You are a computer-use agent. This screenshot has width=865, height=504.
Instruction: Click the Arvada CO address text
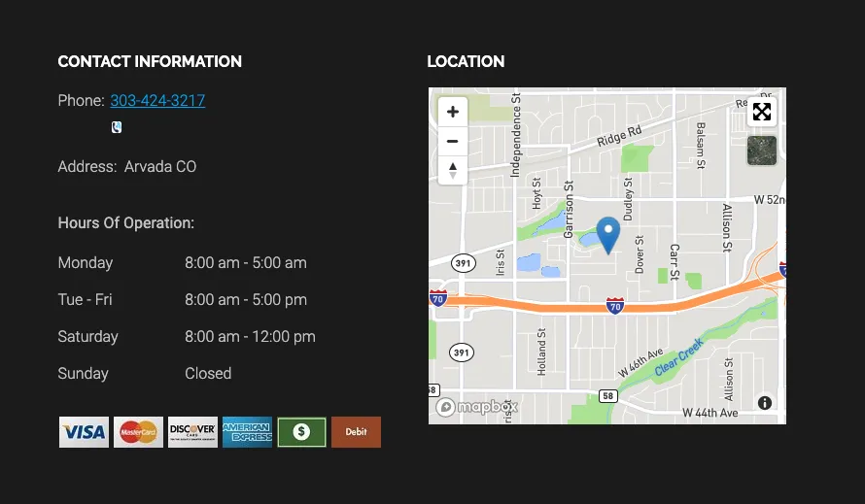(160, 167)
